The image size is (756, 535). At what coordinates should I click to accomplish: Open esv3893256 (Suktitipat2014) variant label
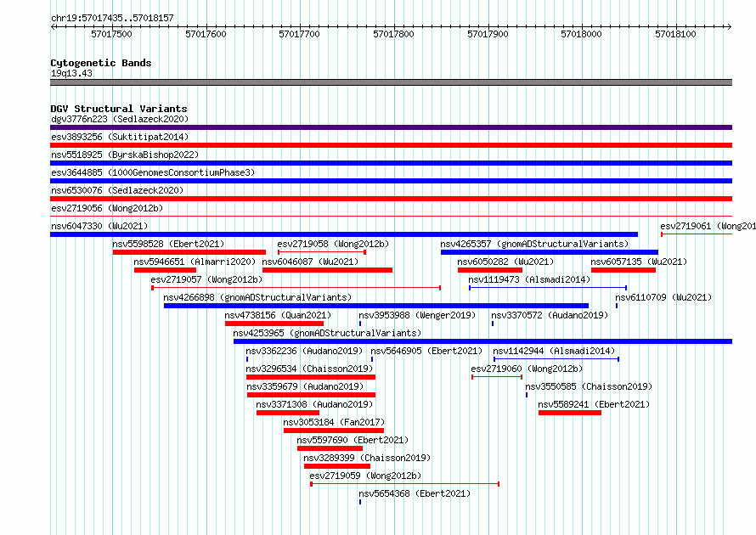pyautogui.click(x=120, y=137)
